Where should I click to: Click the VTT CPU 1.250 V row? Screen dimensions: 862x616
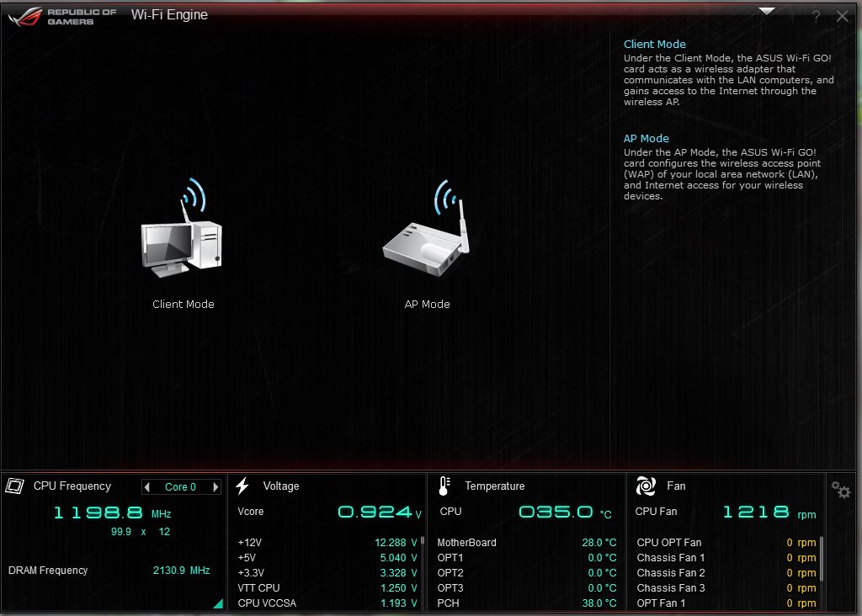[327, 588]
